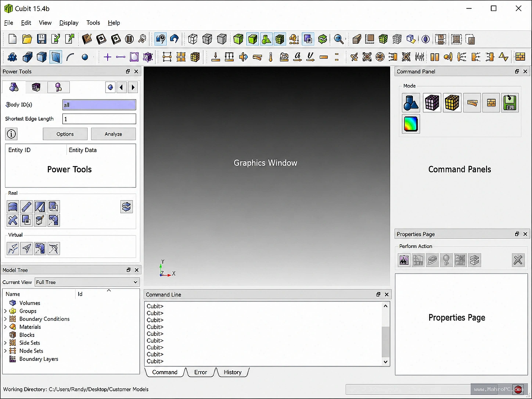Toggle green meshed cube visibility icon

(x=280, y=39)
